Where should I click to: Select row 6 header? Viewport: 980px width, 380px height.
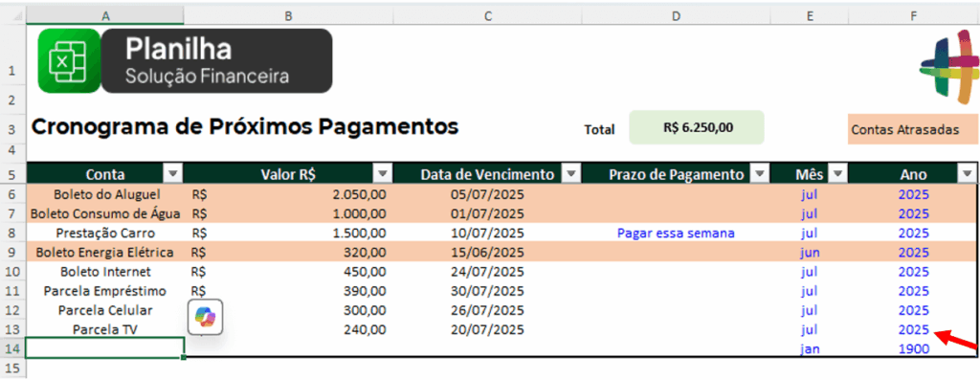pos(13,194)
